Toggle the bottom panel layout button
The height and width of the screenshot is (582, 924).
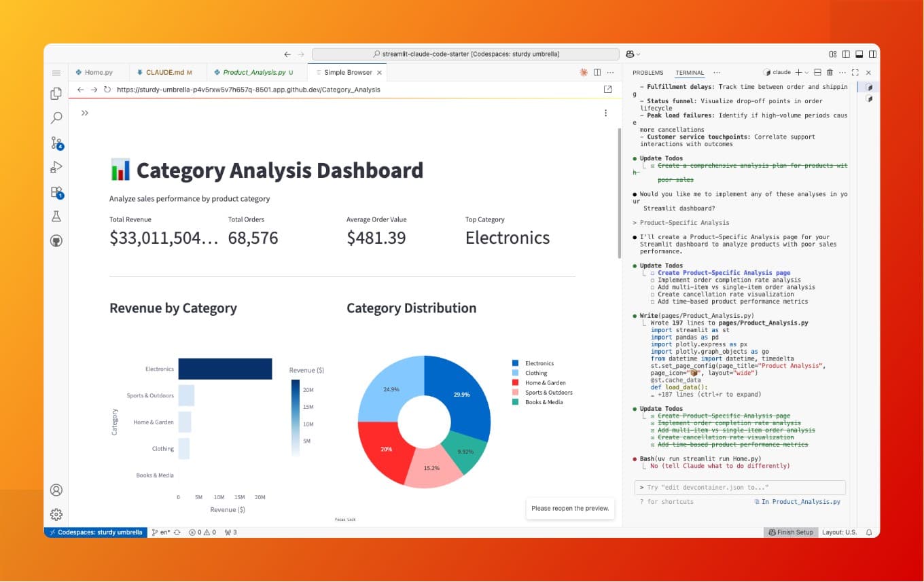click(x=859, y=54)
